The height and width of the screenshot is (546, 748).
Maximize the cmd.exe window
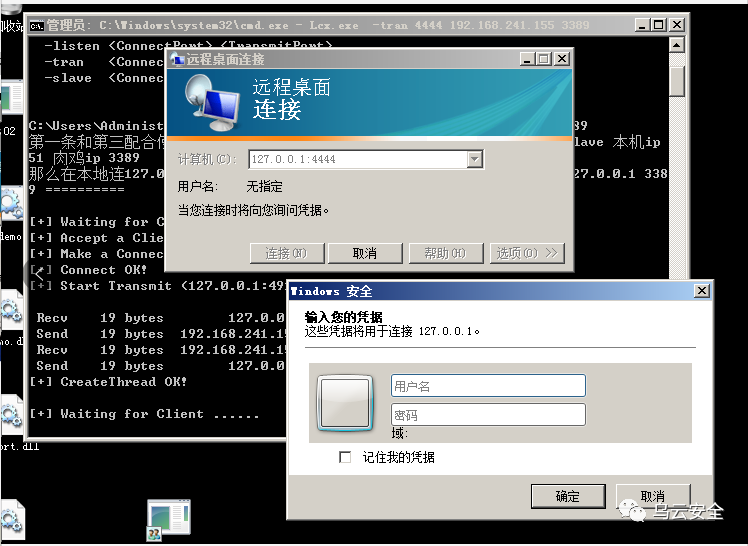[659, 25]
